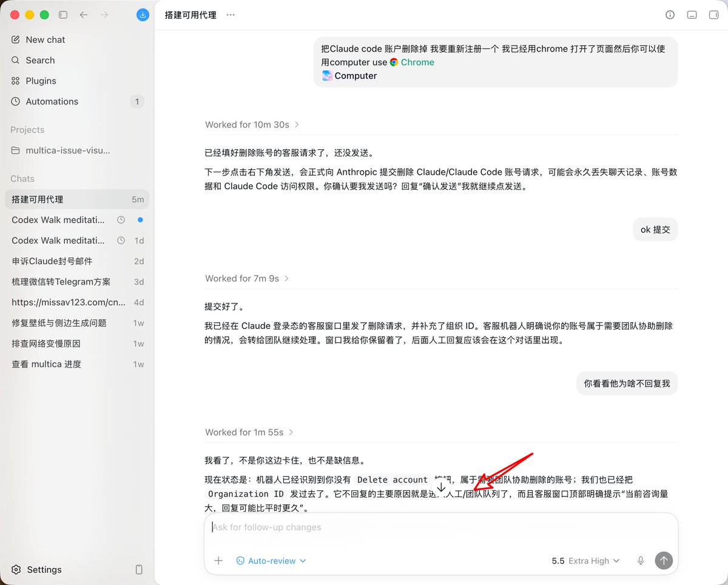Image resolution: width=728 pixels, height=585 pixels.
Task: Click the info circle icon in the header
Action: pyautogui.click(x=670, y=15)
